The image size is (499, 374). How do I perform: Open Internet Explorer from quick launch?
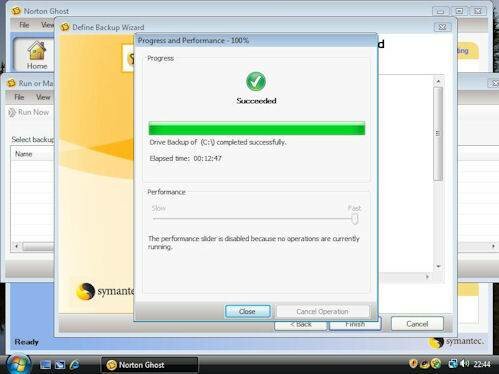point(74,365)
